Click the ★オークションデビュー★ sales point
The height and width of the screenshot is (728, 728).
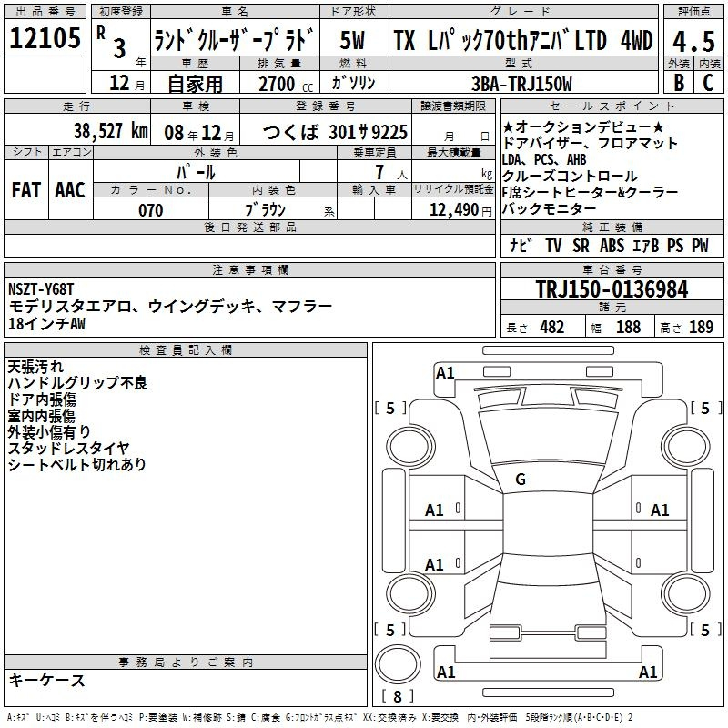[x=583, y=126]
